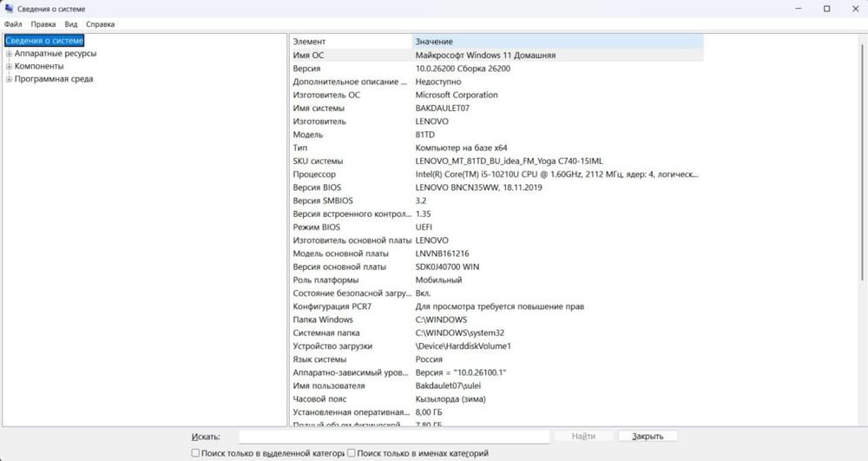Open the Вид menu
The width and height of the screenshot is (868, 461).
click(x=71, y=24)
